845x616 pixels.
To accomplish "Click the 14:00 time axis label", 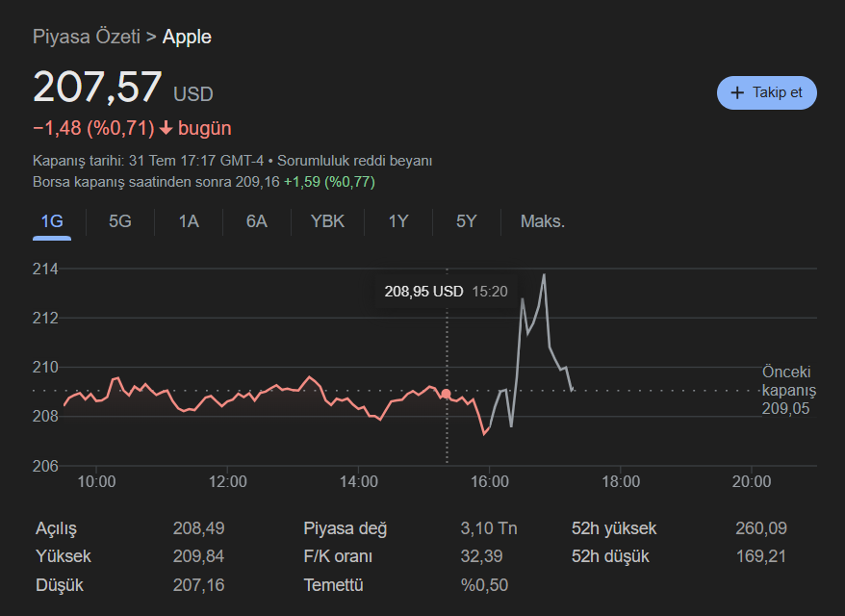I will pos(358,481).
